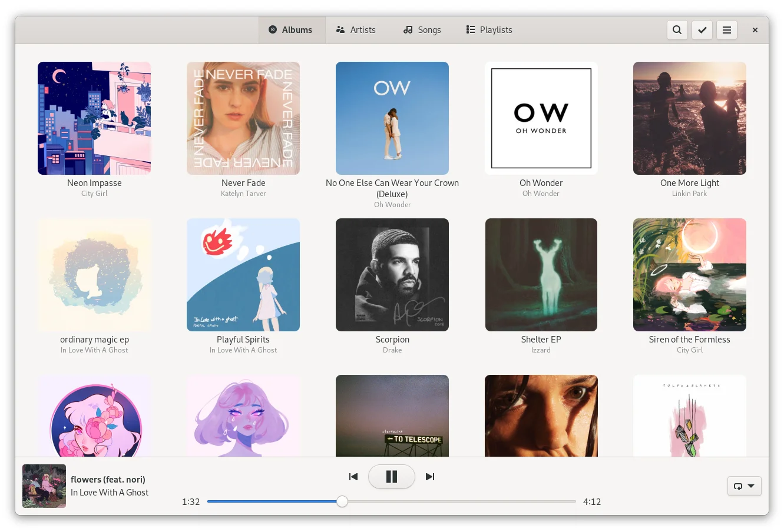The image size is (784, 532).
Task: Pause the current song
Action: pos(391,477)
